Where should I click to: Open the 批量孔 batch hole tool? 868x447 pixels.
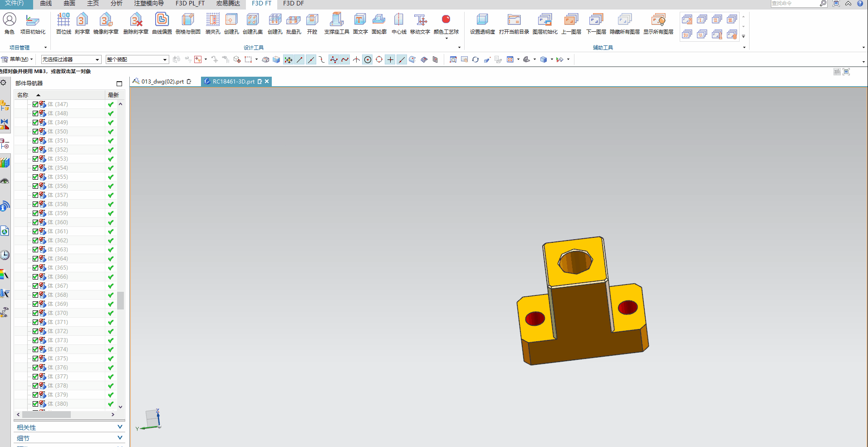(x=294, y=23)
